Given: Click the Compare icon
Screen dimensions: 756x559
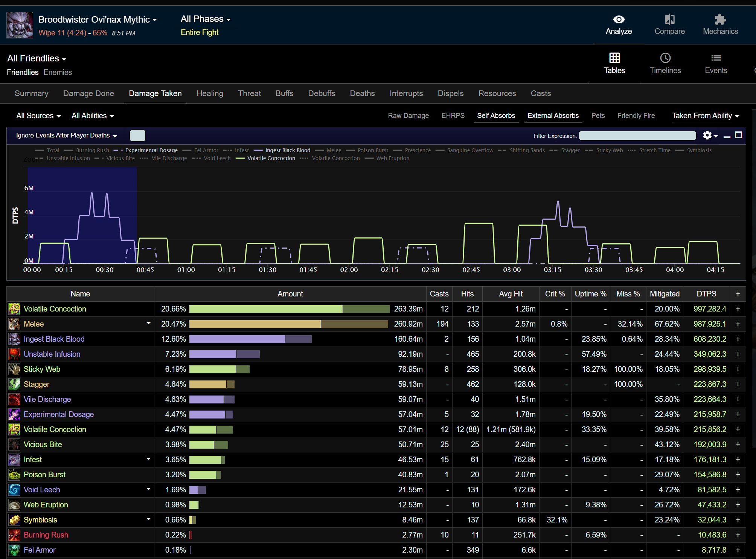Looking at the screenshot, I should coord(669,20).
